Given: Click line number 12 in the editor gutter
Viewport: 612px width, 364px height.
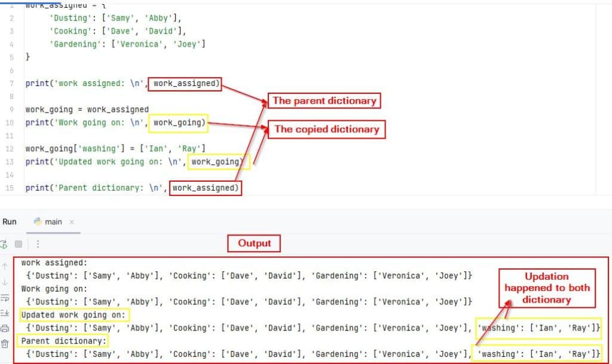Looking at the screenshot, I should [11, 148].
